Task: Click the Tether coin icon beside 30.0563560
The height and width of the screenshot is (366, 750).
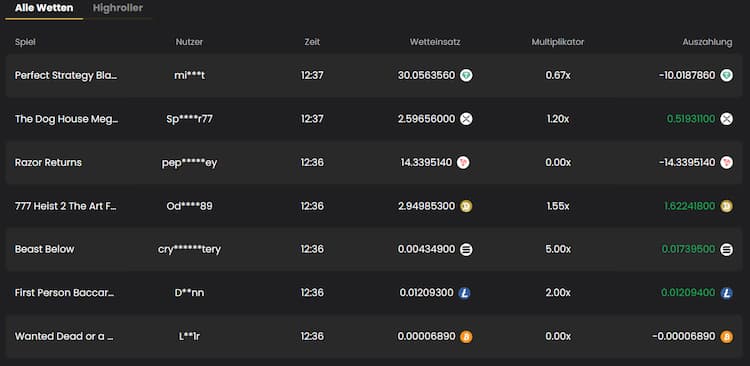Action: pos(466,76)
